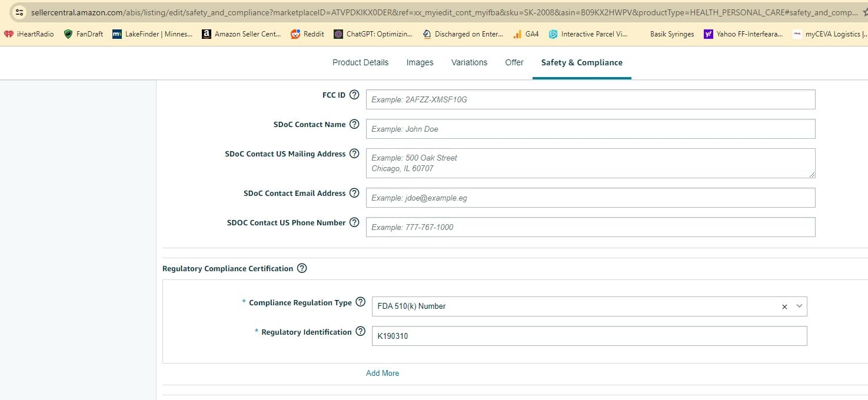Open the Reddit bookmark
The height and width of the screenshot is (400, 868).
point(307,34)
